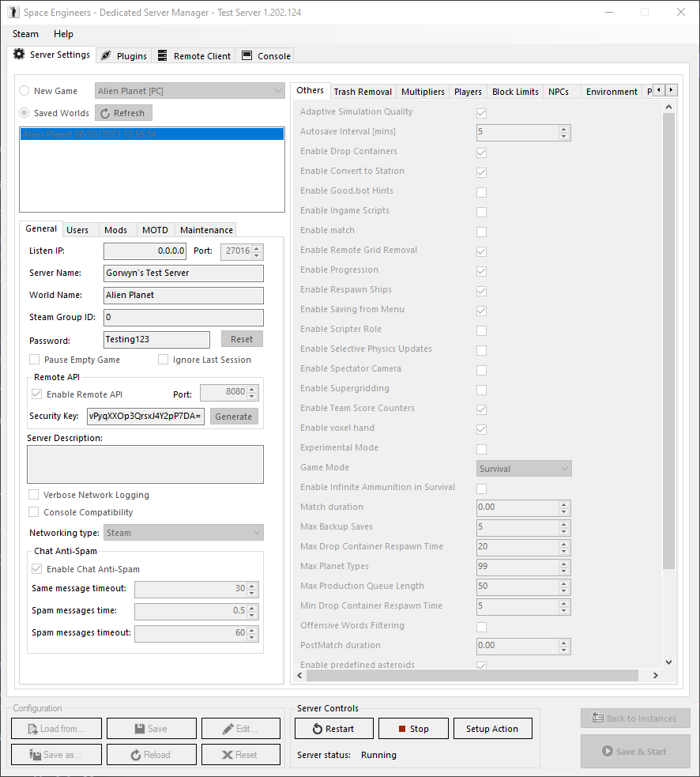Click the Server Settings gear icon

pos(19,54)
